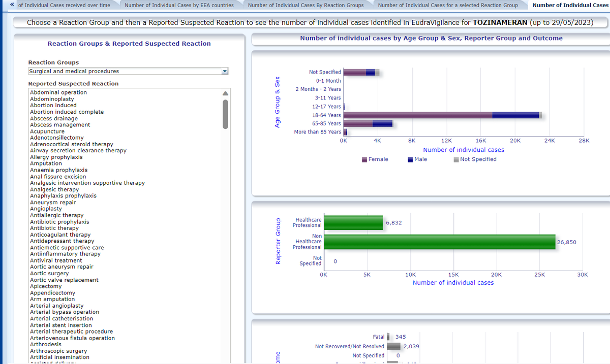Click the Male legend color swatch

pos(410,159)
